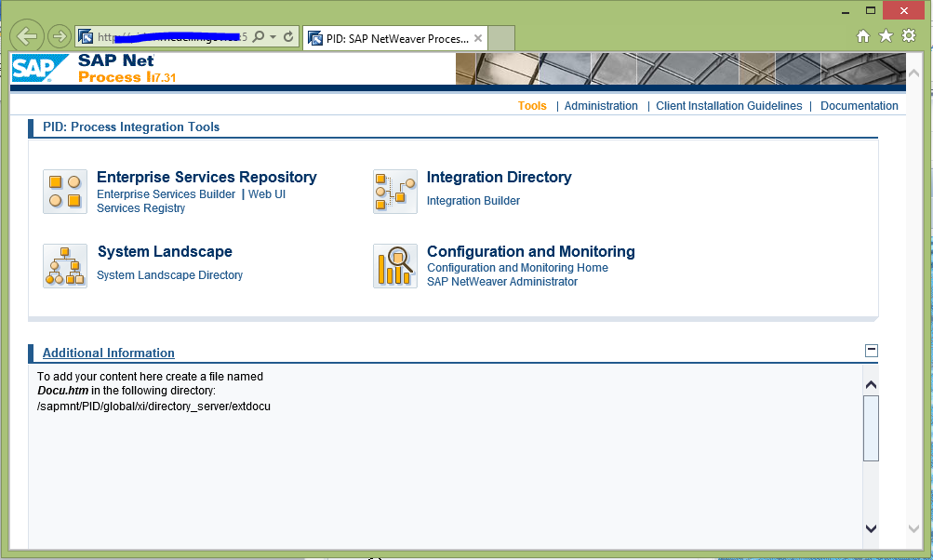The height and width of the screenshot is (560, 933).
Task: Open the Documentation section
Action: [859, 105]
